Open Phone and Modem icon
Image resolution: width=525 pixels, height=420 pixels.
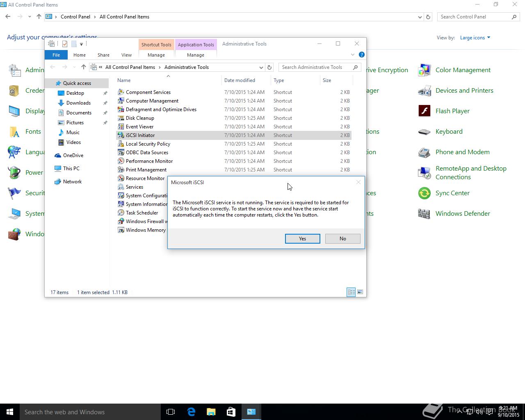pyautogui.click(x=425, y=152)
